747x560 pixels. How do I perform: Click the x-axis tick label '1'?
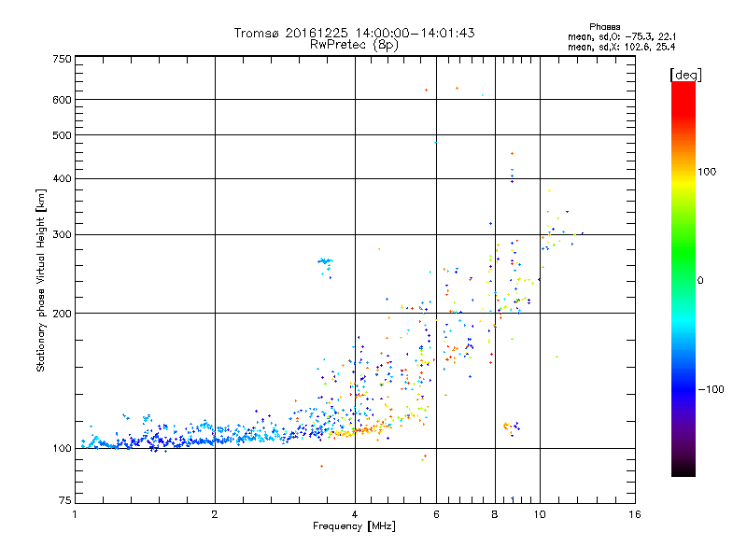75,514
